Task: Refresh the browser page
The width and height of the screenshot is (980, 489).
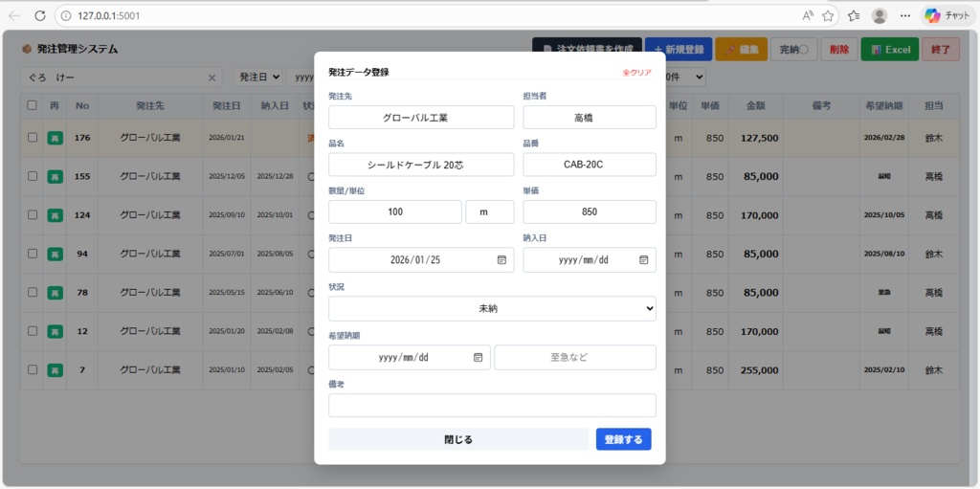Action: 40,15
